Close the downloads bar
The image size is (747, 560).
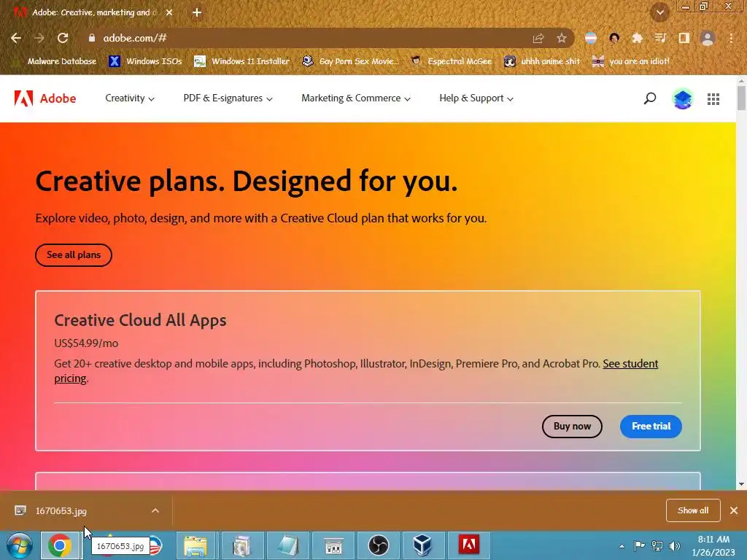pyautogui.click(x=734, y=510)
